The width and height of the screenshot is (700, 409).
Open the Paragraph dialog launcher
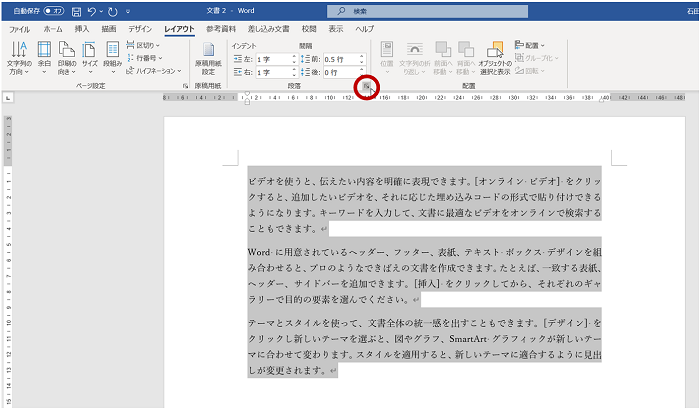367,87
